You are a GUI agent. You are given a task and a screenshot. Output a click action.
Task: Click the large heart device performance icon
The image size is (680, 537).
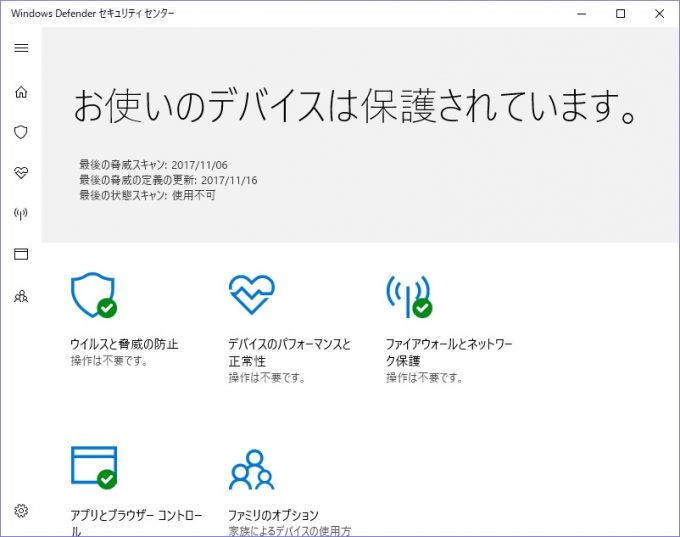click(252, 294)
